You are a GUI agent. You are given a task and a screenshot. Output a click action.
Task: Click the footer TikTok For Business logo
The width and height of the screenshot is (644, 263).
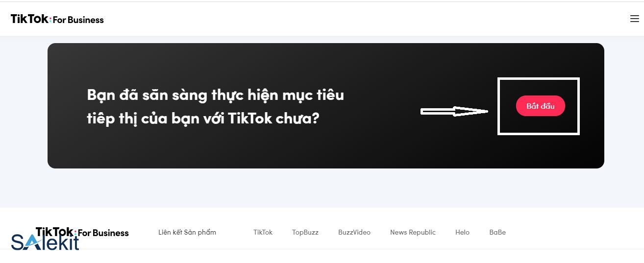click(82, 232)
